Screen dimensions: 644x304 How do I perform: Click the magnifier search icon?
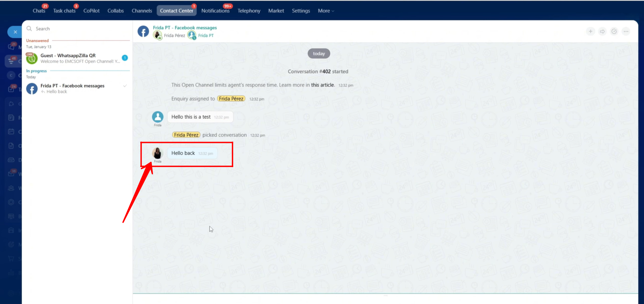(29, 29)
